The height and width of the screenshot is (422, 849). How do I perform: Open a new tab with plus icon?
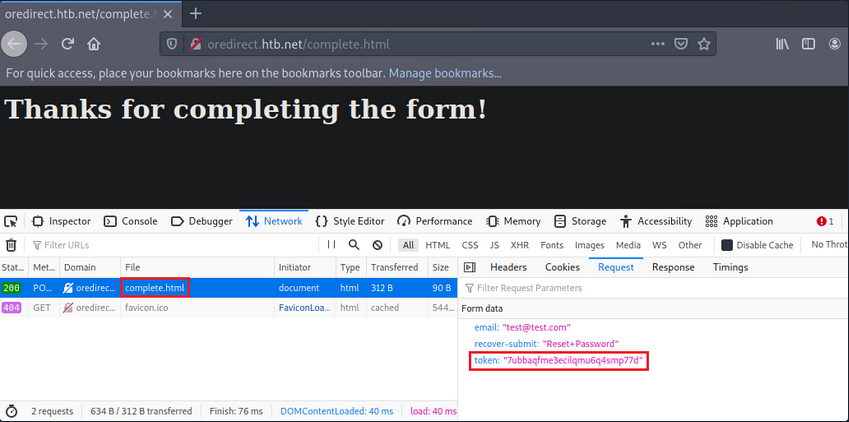point(195,14)
